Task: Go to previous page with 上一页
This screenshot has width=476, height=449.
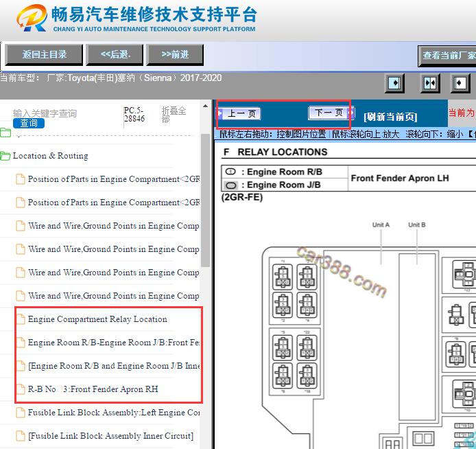Action: pyautogui.click(x=239, y=113)
